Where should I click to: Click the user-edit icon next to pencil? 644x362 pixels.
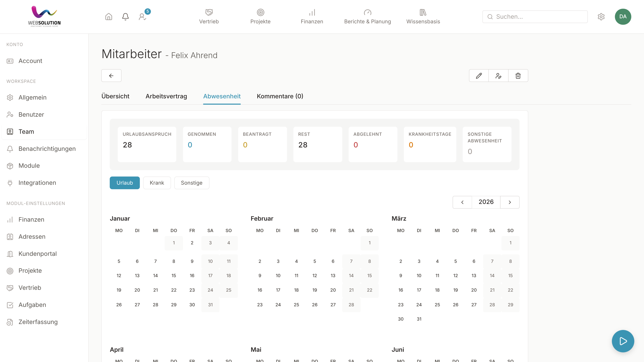[x=498, y=76]
